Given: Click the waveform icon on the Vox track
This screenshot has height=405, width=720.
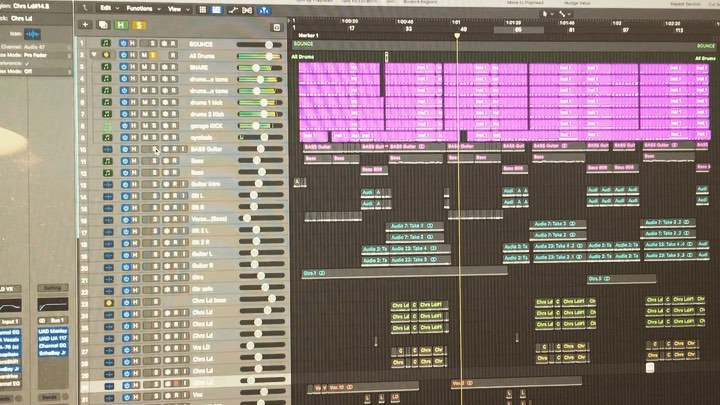Looking at the screenshot, I should click(109, 398).
